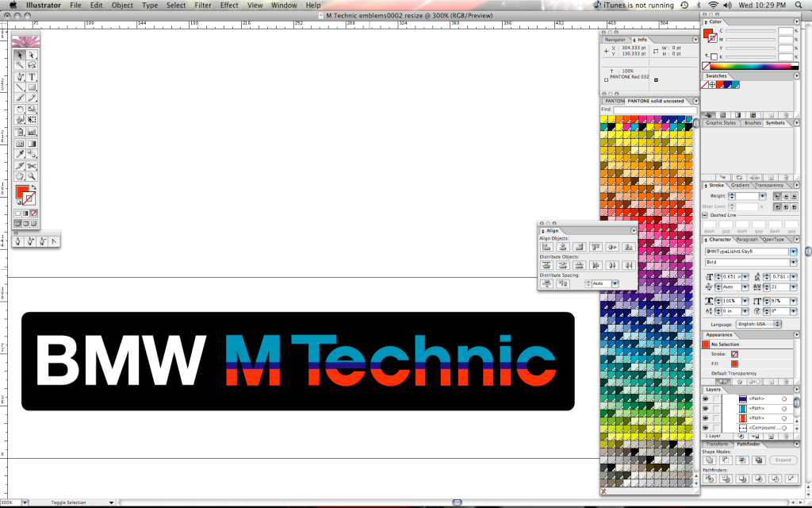Image resolution: width=812 pixels, height=508 pixels.
Task: Select the Eyedropper tool
Action: [x=20, y=154]
